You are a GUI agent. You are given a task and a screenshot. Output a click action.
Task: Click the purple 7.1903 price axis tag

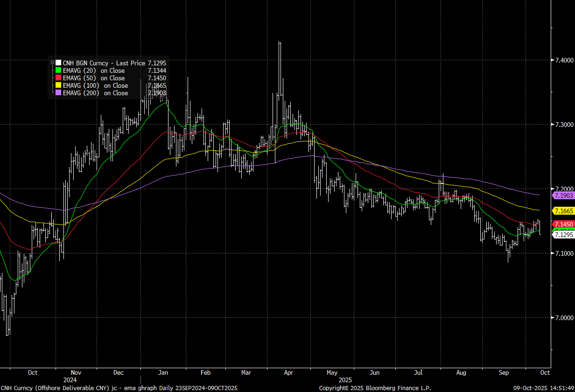coord(563,195)
